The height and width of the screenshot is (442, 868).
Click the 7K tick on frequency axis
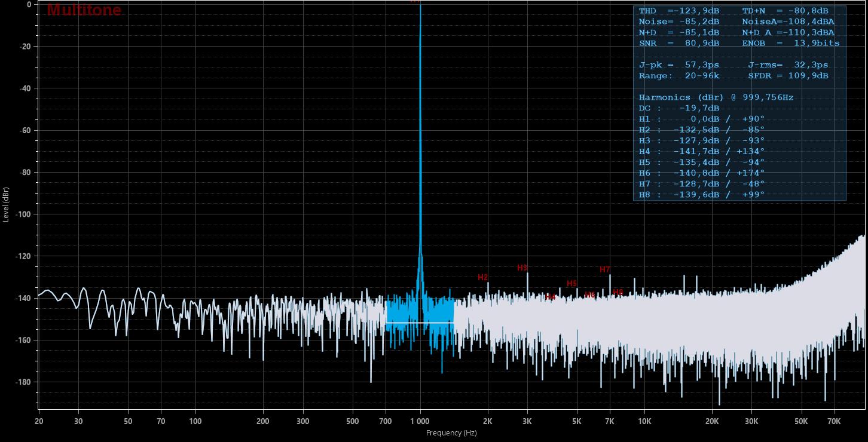610,421
